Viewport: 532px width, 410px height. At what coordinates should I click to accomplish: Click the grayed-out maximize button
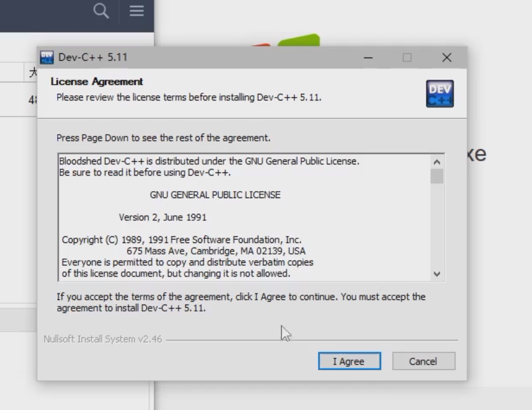pos(407,58)
